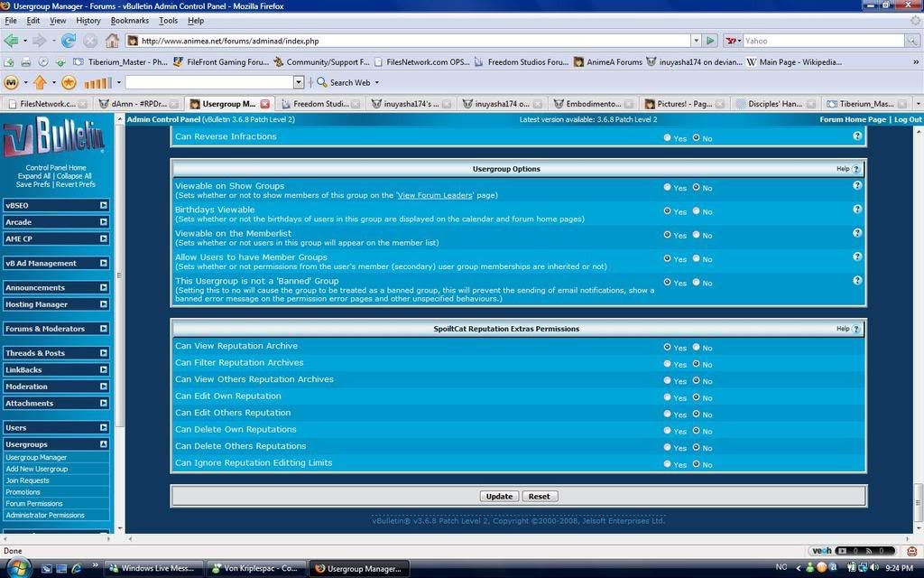Click help icon in Usergroup Options header
924x578 pixels.
(x=855, y=169)
